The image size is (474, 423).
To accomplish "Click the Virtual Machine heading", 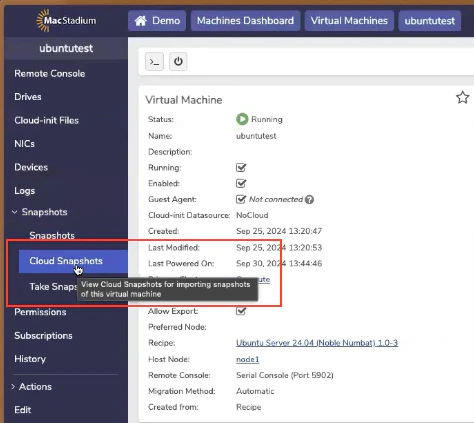I will pos(184,100).
